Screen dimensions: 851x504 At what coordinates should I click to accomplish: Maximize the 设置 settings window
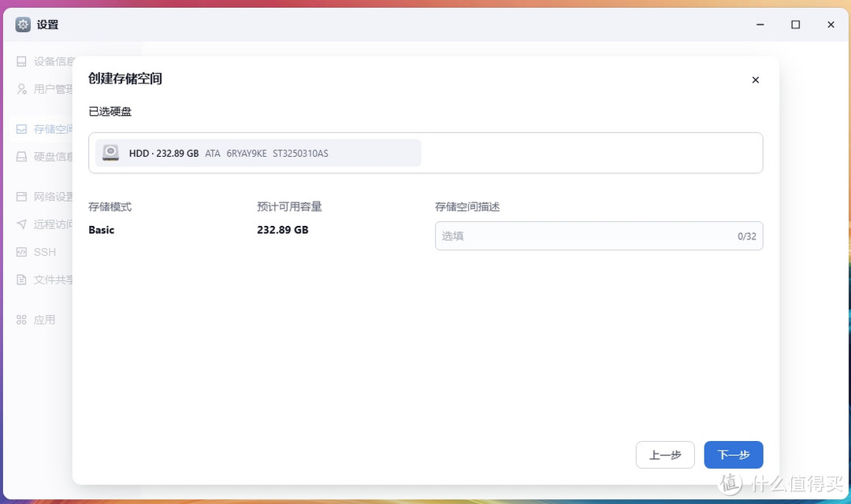point(795,24)
